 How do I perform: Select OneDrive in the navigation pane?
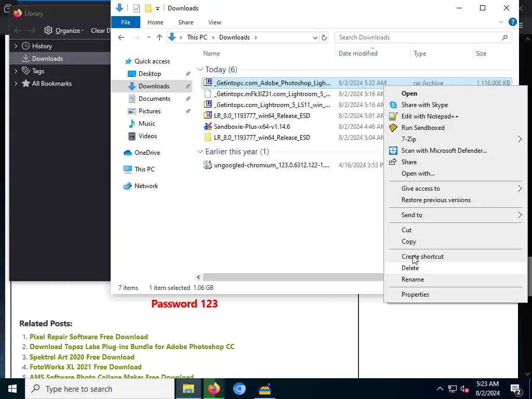tap(147, 153)
